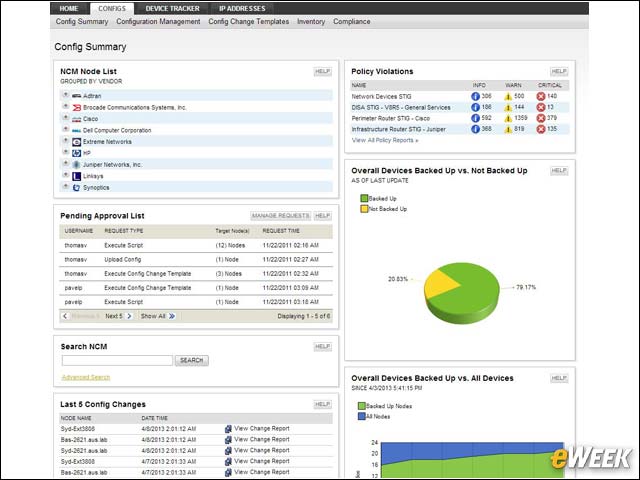Expand the Juniper Networks vendor group
The height and width of the screenshot is (480, 640).
pos(65,164)
